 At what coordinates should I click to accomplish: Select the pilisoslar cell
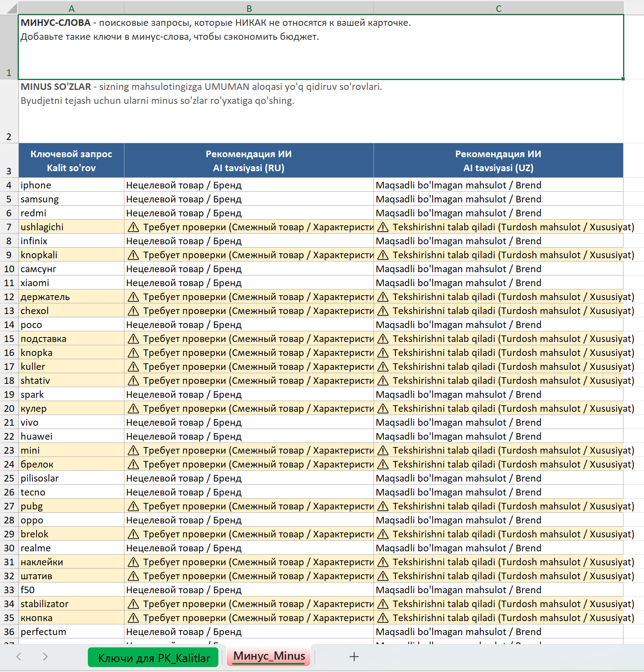click(71, 478)
